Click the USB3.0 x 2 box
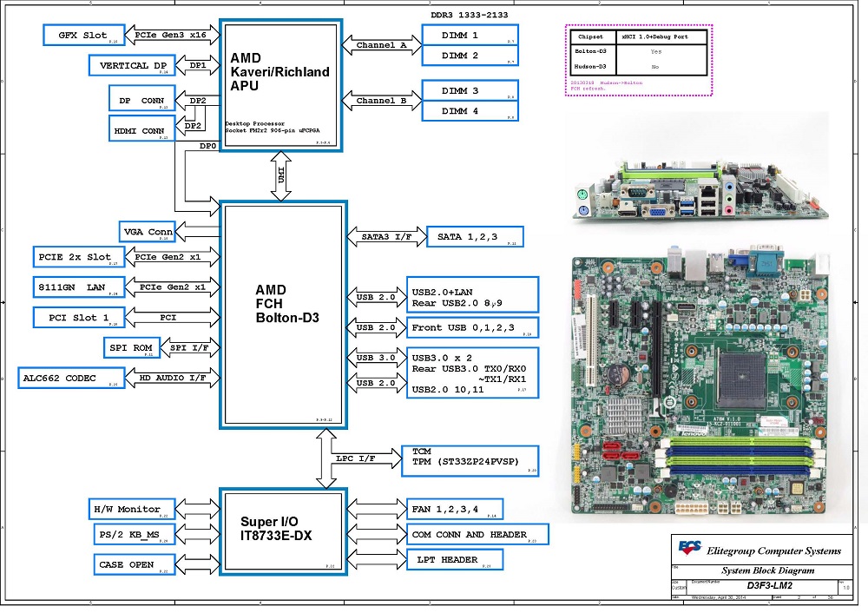868x613 pixels. 472,372
